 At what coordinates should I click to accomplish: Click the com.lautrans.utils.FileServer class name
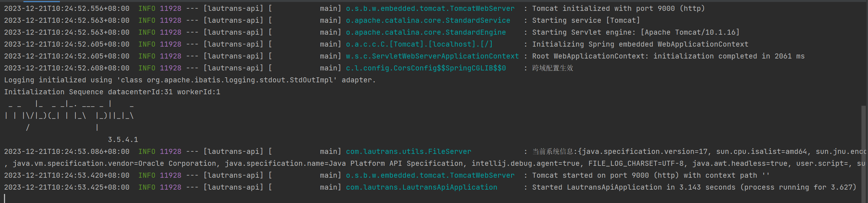coord(408,151)
